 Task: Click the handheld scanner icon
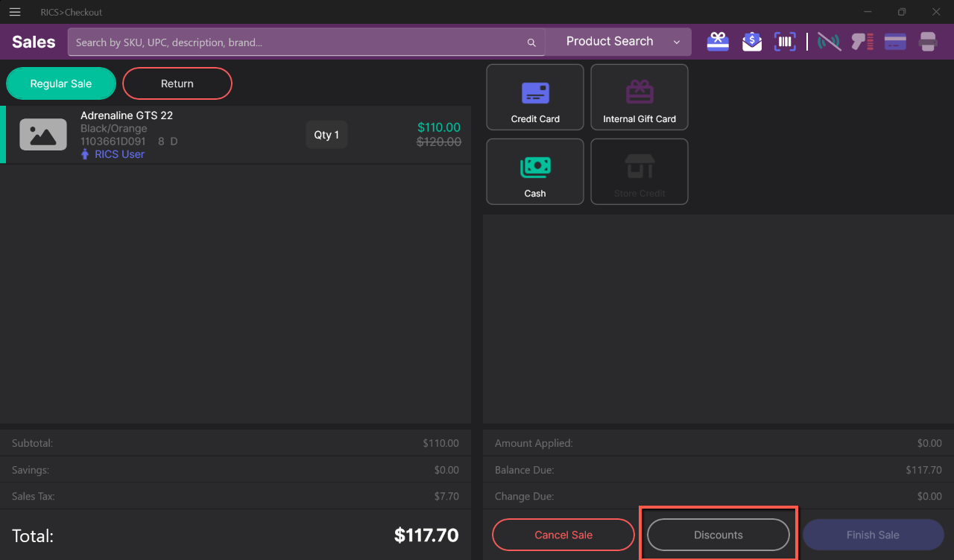pos(862,42)
